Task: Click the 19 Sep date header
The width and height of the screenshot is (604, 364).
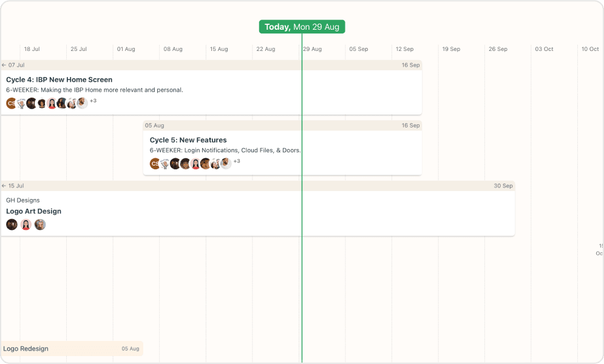Action: [x=451, y=49]
